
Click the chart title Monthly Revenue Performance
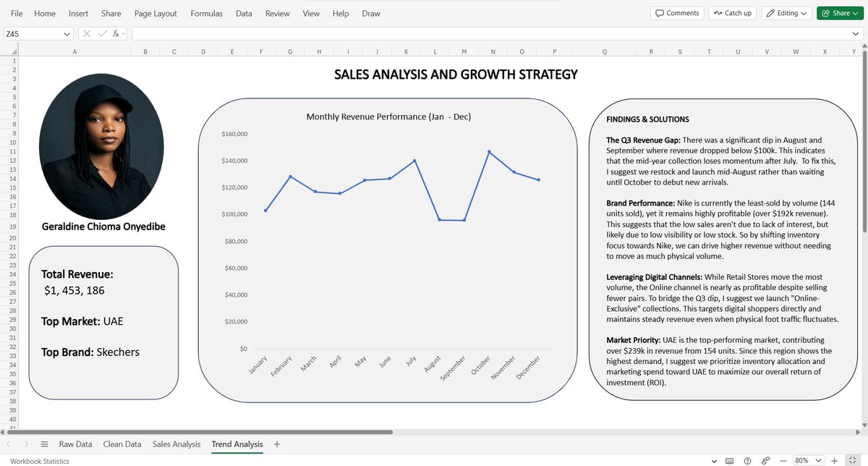point(389,116)
